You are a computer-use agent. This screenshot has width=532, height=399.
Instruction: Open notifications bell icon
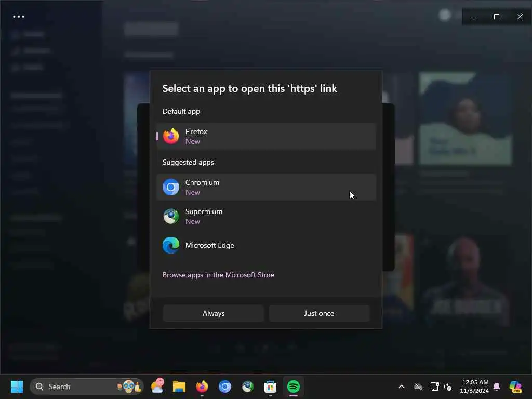coord(497,387)
